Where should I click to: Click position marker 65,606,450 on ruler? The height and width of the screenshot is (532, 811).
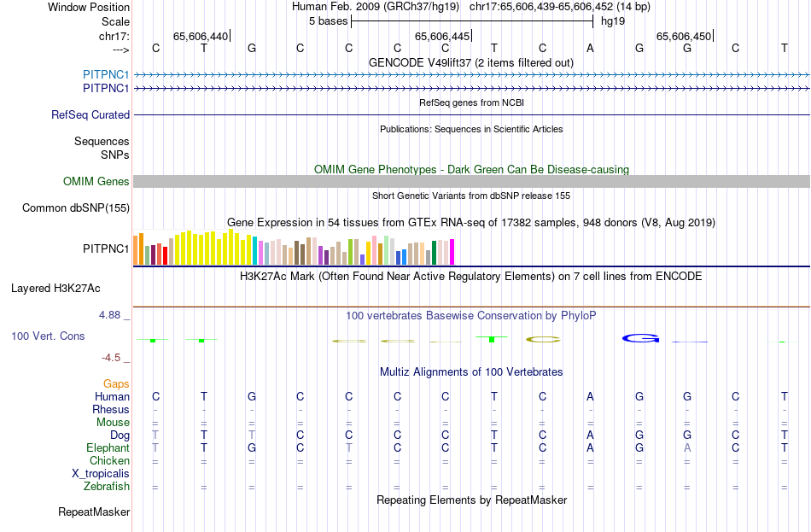[685, 36]
